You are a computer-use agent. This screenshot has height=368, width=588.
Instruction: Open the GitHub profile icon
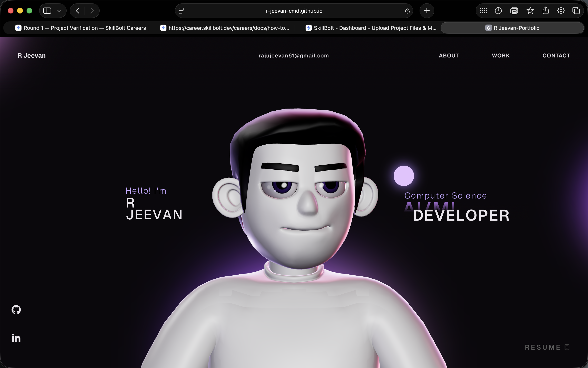[16, 310]
